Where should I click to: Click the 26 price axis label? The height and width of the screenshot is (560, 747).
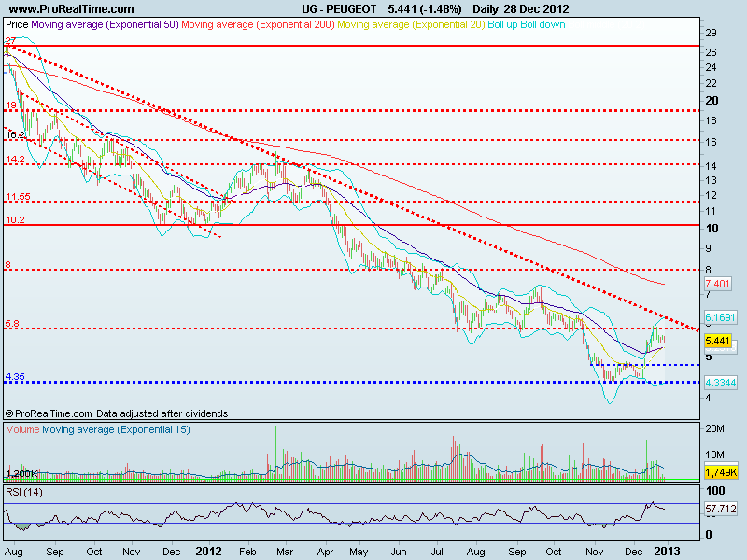click(711, 52)
